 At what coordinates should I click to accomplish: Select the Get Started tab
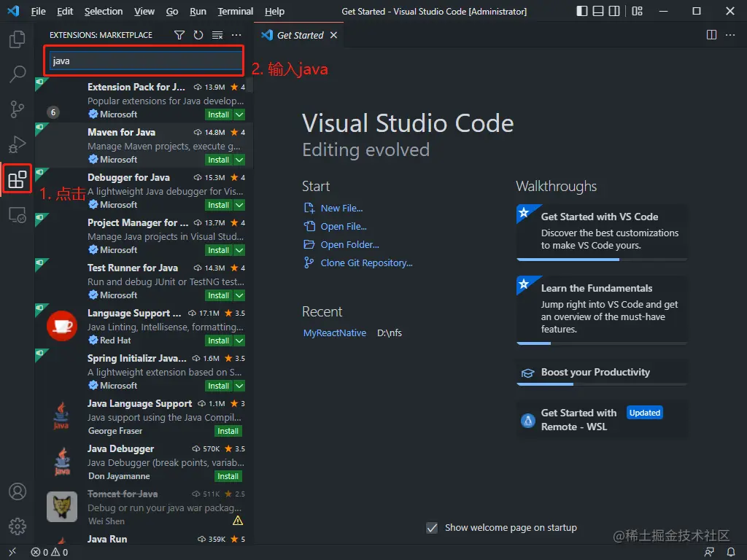click(x=300, y=35)
